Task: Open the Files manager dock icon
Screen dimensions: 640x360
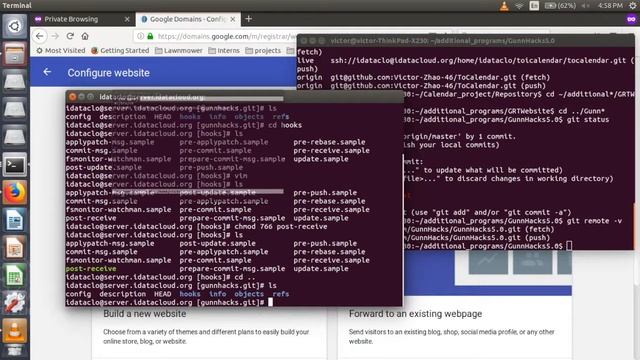Action: 15,54
